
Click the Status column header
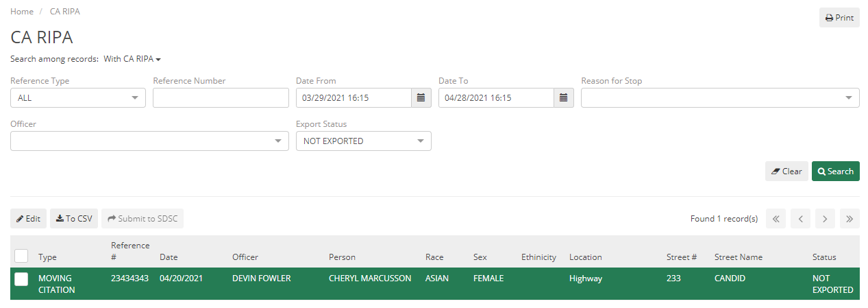pyautogui.click(x=824, y=257)
